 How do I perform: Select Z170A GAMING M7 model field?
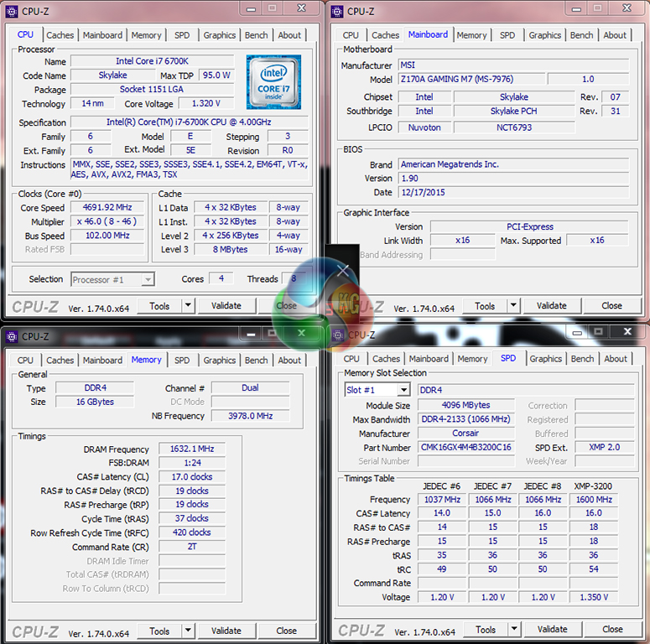[x=471, y=79]
